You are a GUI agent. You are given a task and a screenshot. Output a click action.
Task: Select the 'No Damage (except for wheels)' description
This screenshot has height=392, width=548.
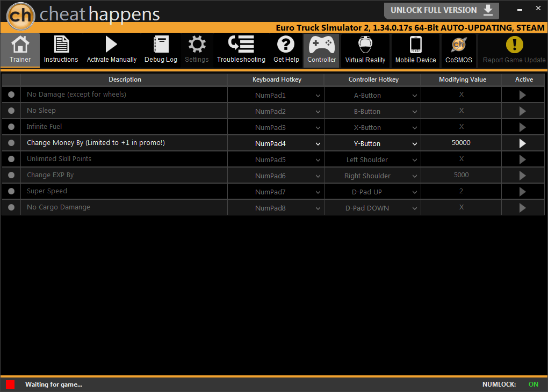point(76,95)
